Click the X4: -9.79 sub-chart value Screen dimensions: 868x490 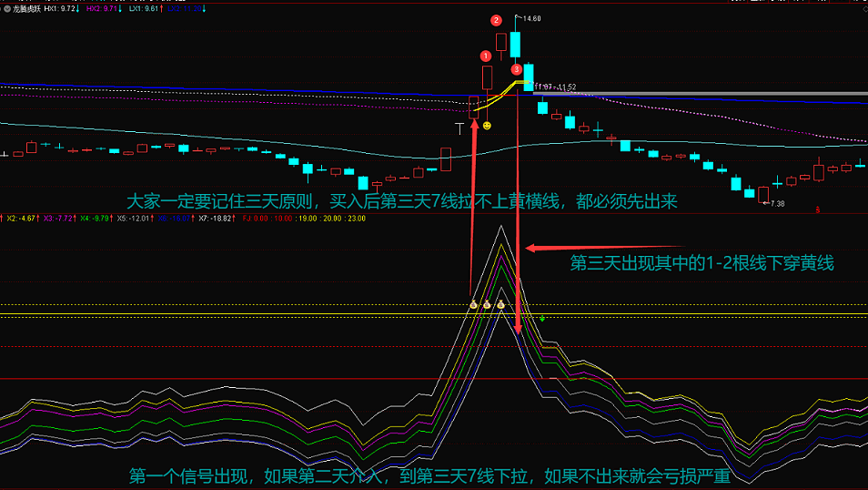pos(96,219)
